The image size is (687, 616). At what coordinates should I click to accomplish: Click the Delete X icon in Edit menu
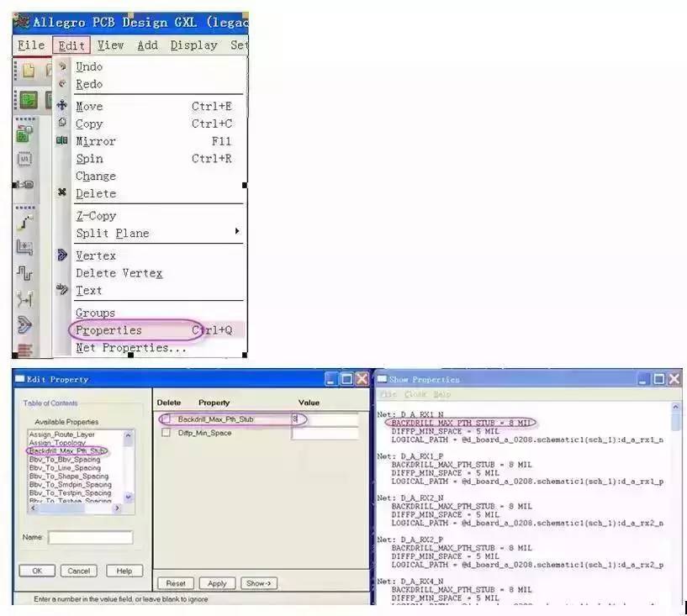61,192
